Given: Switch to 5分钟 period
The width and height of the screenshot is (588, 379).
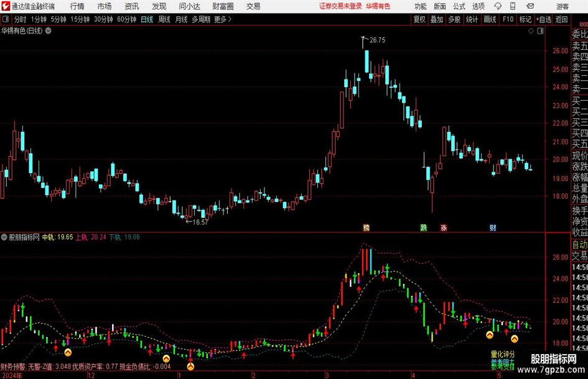Looking at the screenshot, I should pos(58,19).
